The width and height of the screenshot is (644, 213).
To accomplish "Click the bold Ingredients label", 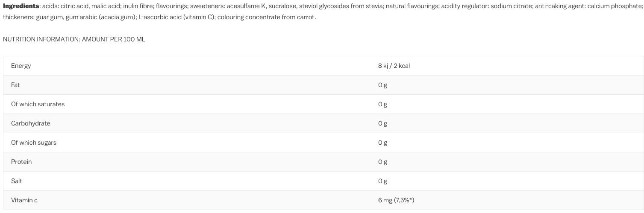I will click(21, 6).
